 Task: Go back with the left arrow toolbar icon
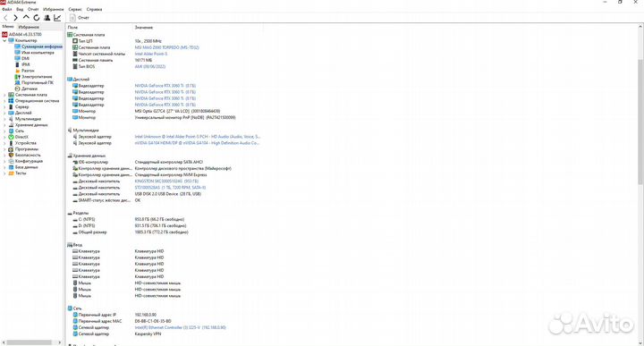tap(5, 18)
